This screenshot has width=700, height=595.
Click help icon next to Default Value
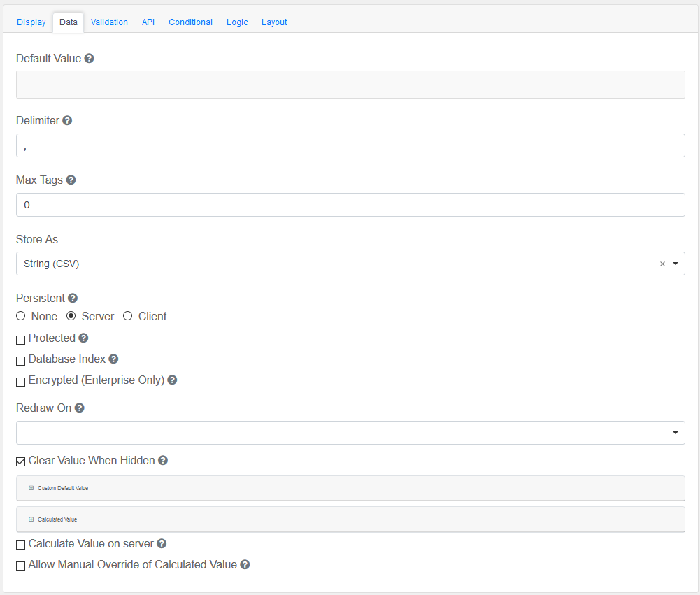click(x=90, y=59)
